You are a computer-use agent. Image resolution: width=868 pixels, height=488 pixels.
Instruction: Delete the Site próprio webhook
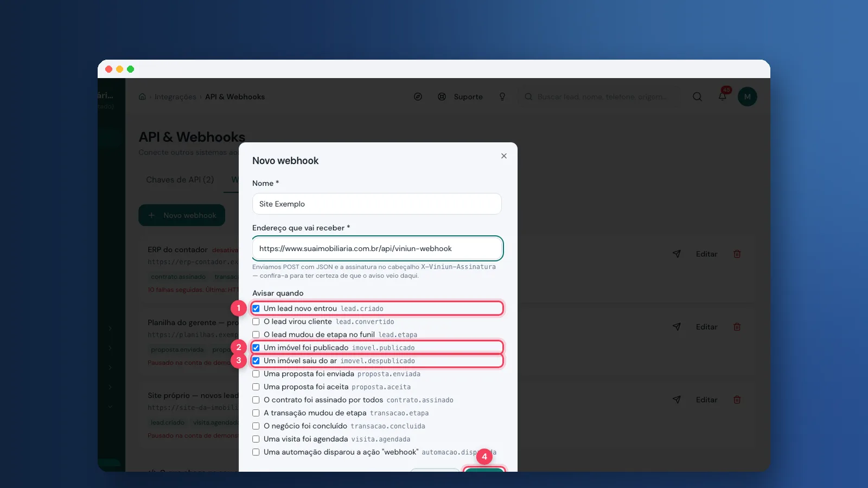pos(737,400)
